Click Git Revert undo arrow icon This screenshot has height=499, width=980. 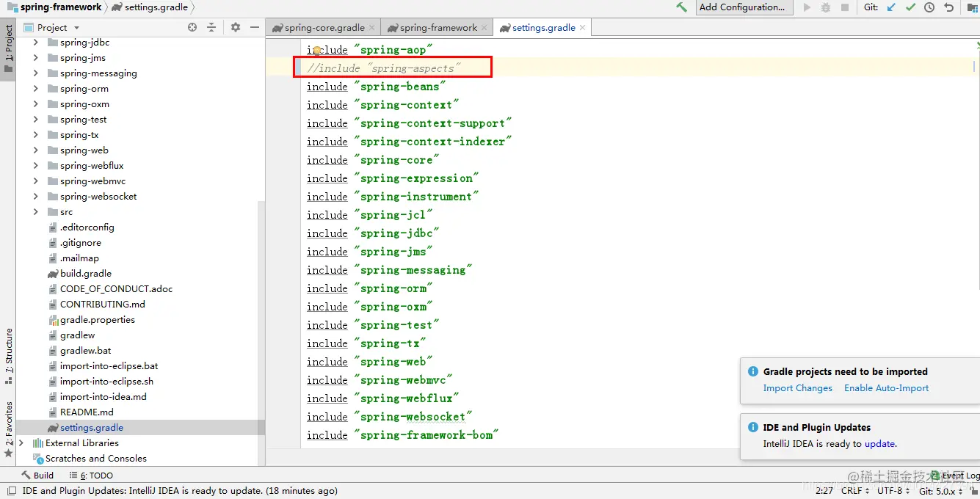(948, 7)
